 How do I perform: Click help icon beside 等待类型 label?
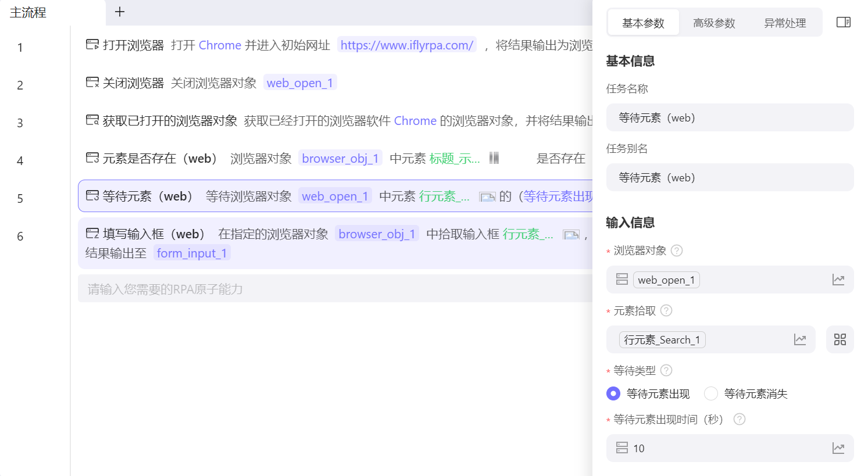click(x=666, y=370)
